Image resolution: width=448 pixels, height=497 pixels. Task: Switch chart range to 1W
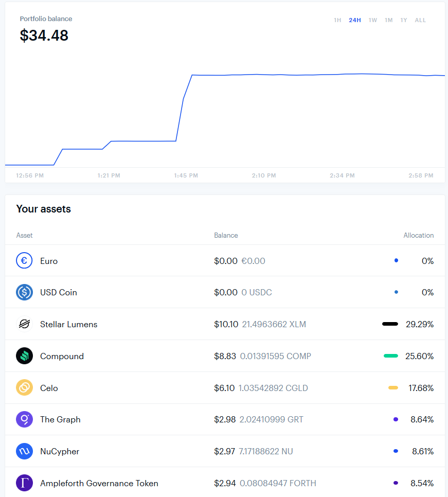(372, 20)
